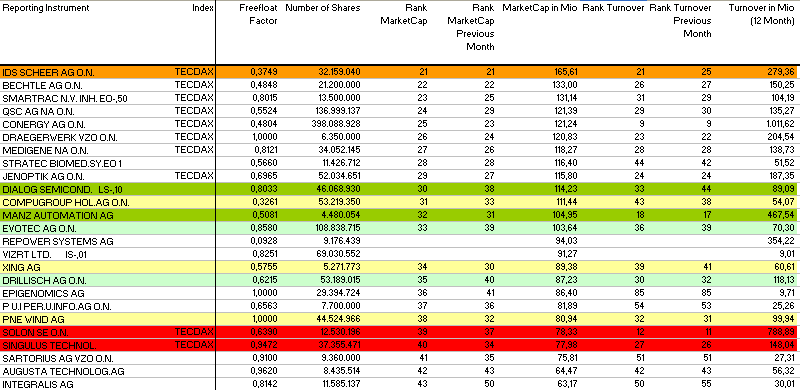Select SMARTRAC N.V. INH. EO-,50 cell
800x390 pixels.
(65, 99)
